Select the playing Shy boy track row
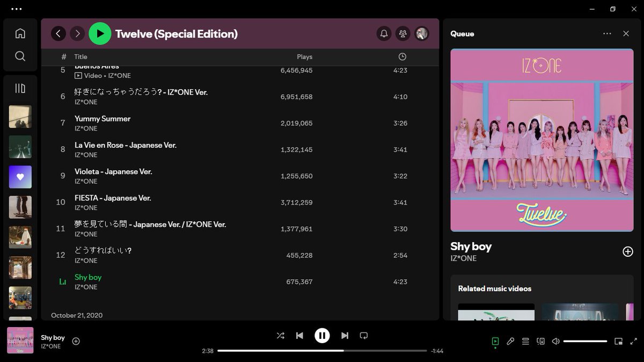The height and width of the screenshot is (362, 644). pos(240,281)
